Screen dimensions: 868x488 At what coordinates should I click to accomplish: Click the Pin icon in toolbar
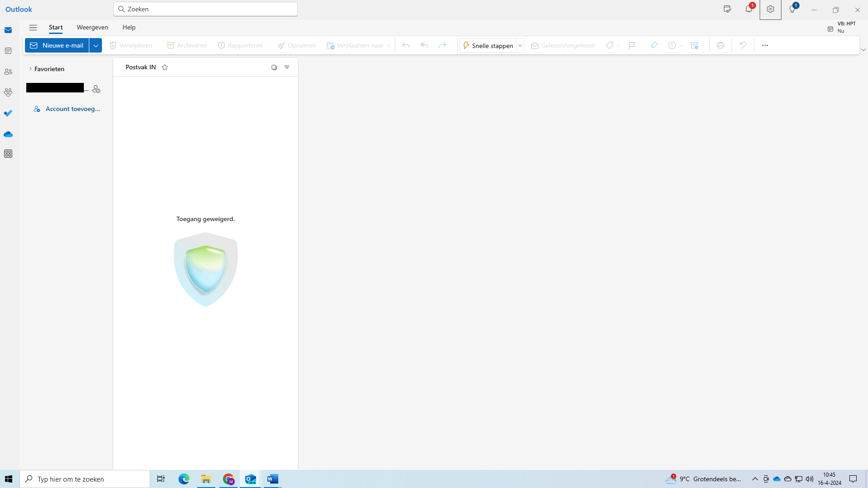click(x=654, y=45)
